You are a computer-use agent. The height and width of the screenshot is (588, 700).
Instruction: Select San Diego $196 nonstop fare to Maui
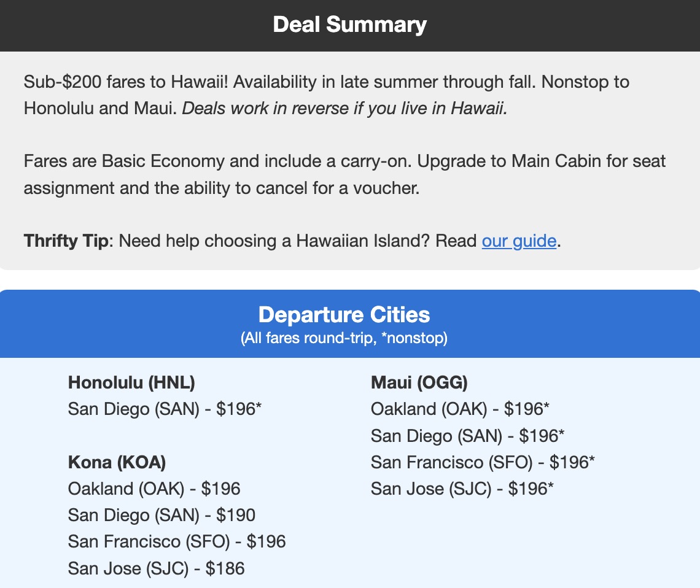[x=467, y=436]
